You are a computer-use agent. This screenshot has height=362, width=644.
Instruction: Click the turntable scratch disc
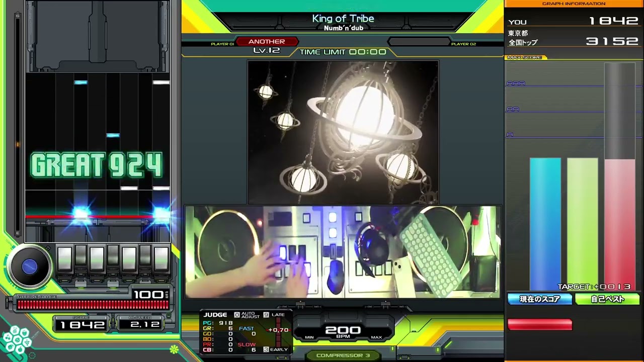(30, 266)
